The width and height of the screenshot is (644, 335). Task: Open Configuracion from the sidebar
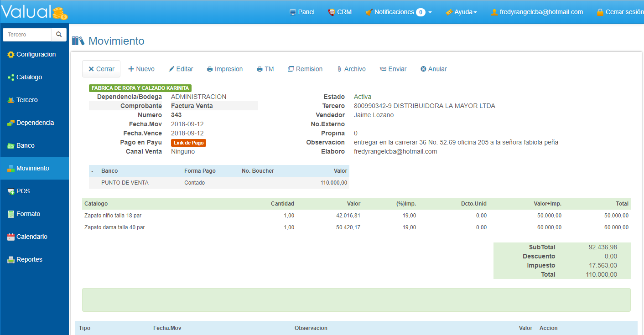pyautogui.click(x=36, y=54)
